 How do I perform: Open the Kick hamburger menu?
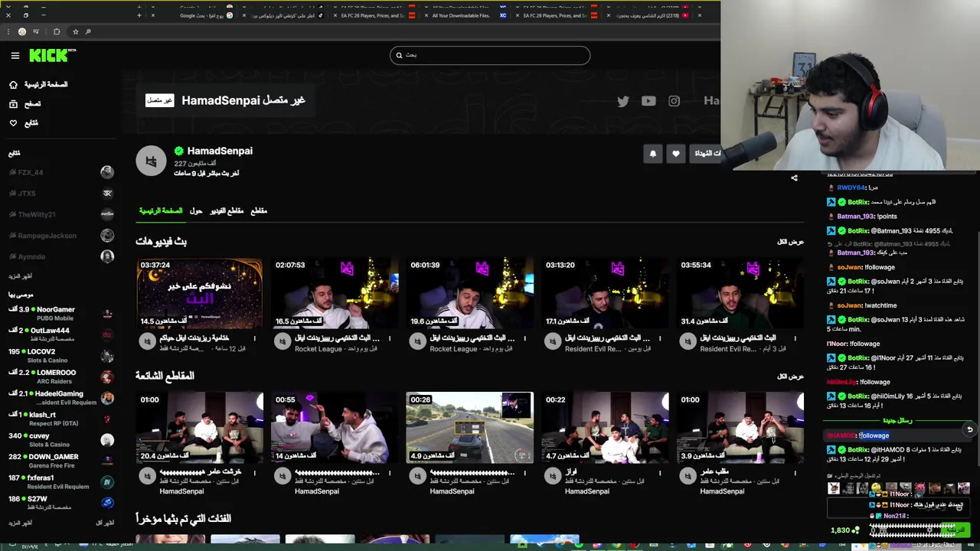click(x=15, y=55)
